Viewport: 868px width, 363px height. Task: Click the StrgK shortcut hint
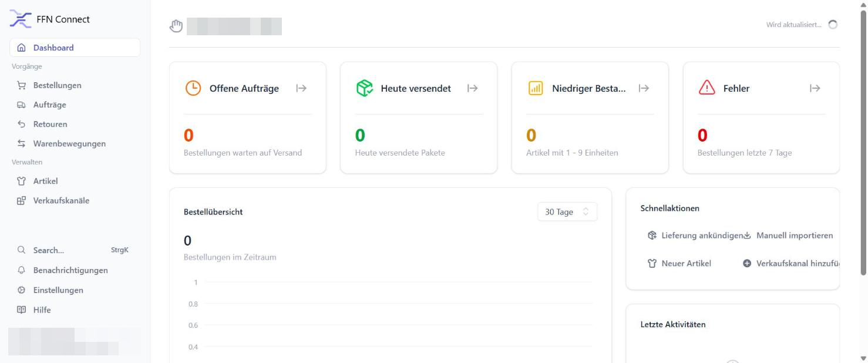click(x=120, y=250)
